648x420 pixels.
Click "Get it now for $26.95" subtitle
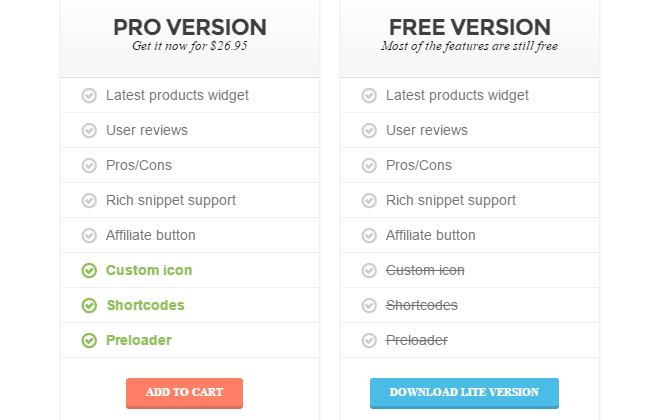190,46
